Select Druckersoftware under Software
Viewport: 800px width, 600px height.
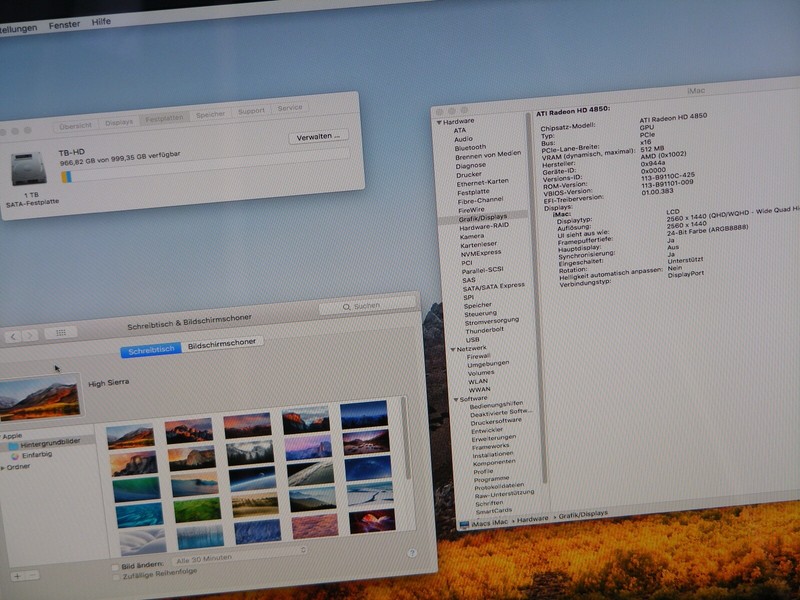pyautogui.click(x=496, y=421)
